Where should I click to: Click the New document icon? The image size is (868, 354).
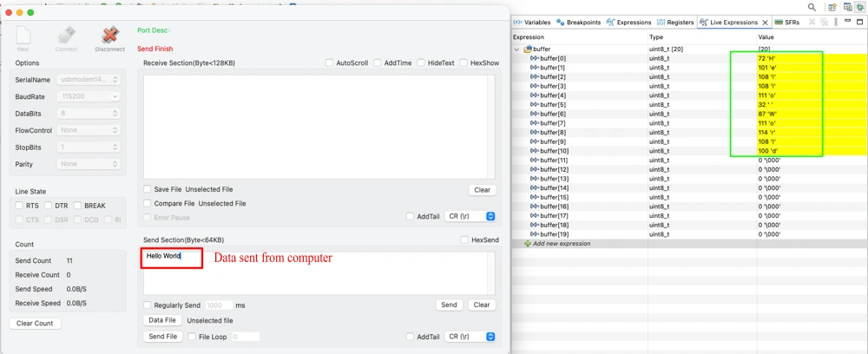23,35
